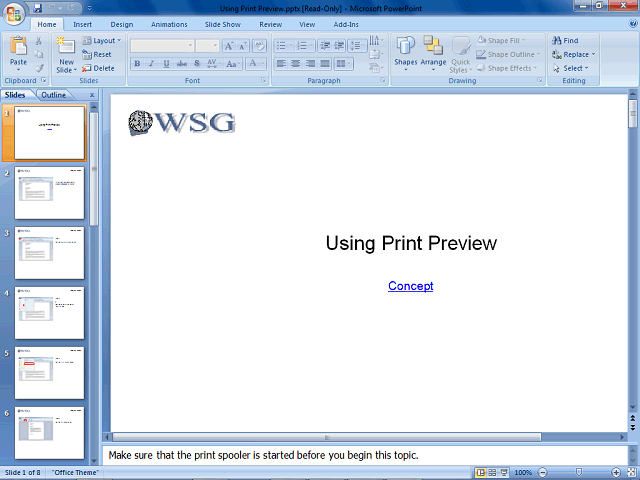
Task: Click the Decrease List Level icon
Action: (325, 45)
